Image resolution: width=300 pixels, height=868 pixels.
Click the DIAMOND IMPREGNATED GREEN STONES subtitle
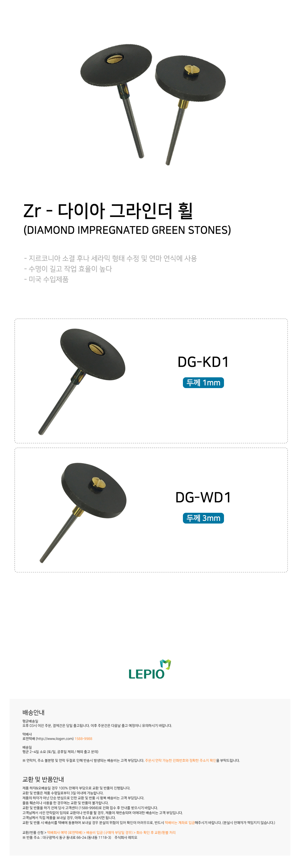click(x=127, y=230)
